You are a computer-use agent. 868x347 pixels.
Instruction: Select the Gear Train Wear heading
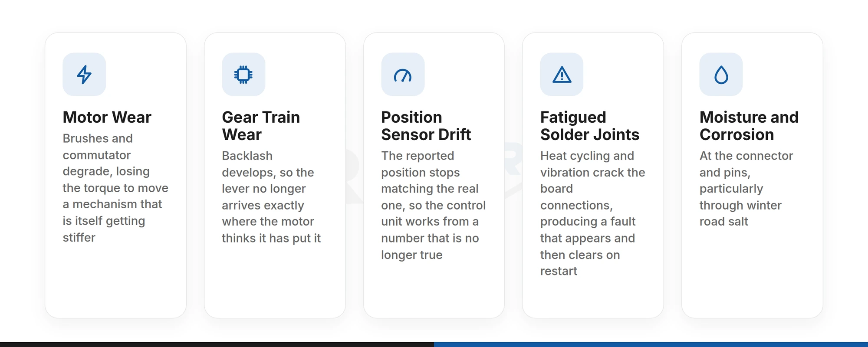(261, 126)
